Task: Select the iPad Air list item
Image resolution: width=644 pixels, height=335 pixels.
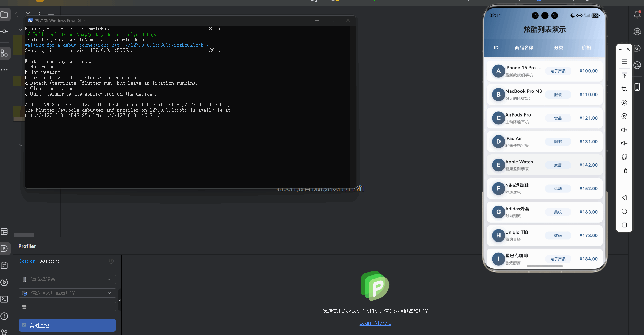Action: (545, 142)
